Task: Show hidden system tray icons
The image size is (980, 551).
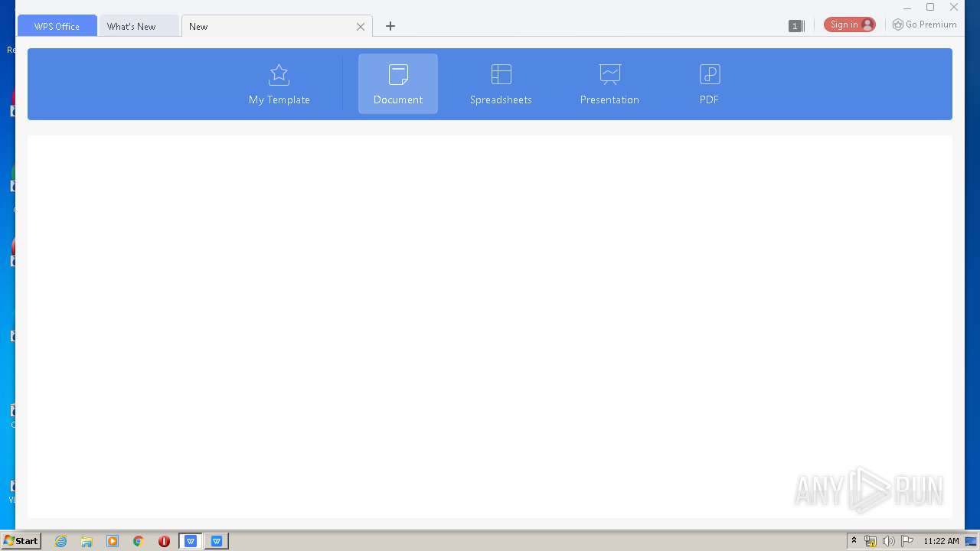Action: pos(854,541)
